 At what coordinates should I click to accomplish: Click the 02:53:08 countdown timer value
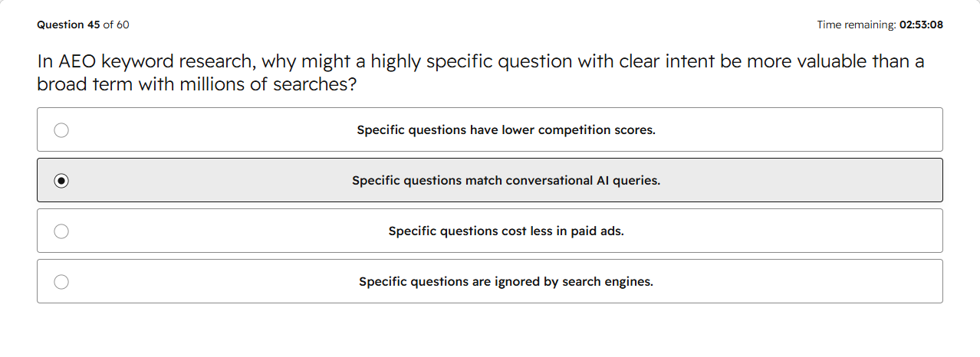pyautogui.click(x=921, y=25)
